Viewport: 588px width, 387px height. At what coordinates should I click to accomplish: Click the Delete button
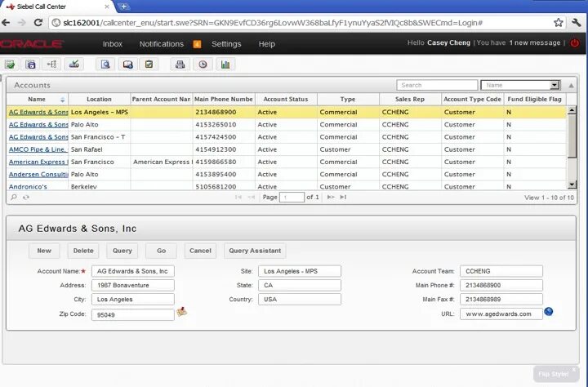coord(83,251)
